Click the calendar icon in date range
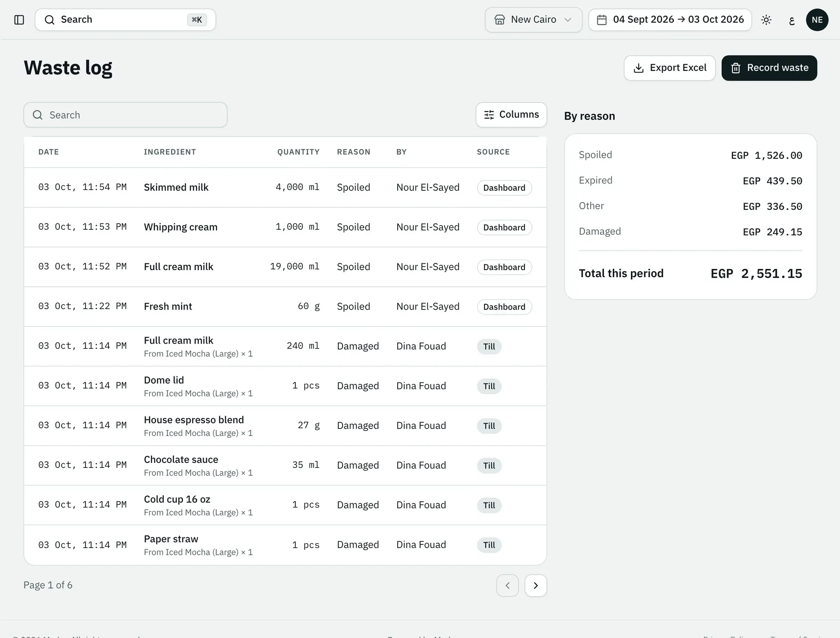The height and width of the screenshot is (638, 840). tap(601, 20)
